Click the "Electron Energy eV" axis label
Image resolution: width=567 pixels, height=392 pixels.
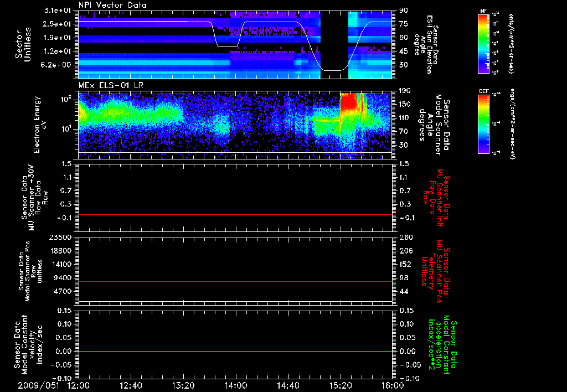tap(41, 125)
